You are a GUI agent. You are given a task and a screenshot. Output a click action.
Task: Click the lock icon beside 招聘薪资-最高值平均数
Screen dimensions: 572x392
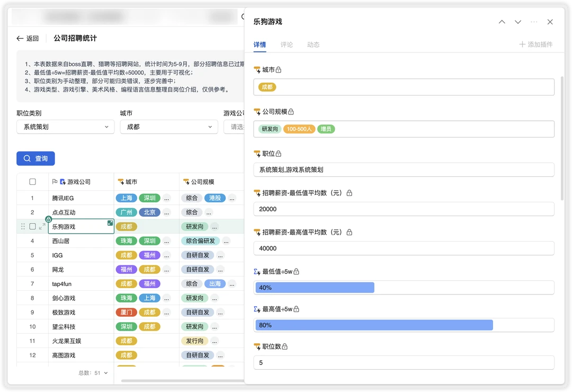[x=349, y=232]
